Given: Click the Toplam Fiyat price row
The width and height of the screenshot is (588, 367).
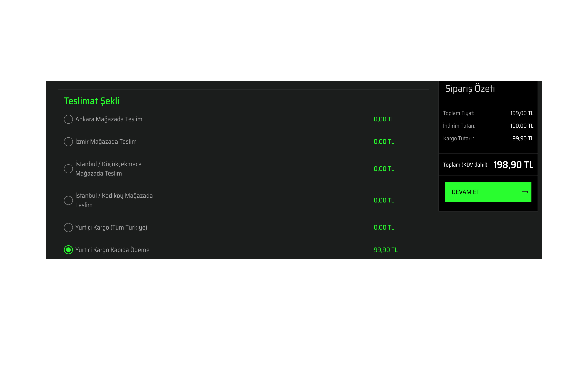Looking at the screenshot, I should 488,113.
